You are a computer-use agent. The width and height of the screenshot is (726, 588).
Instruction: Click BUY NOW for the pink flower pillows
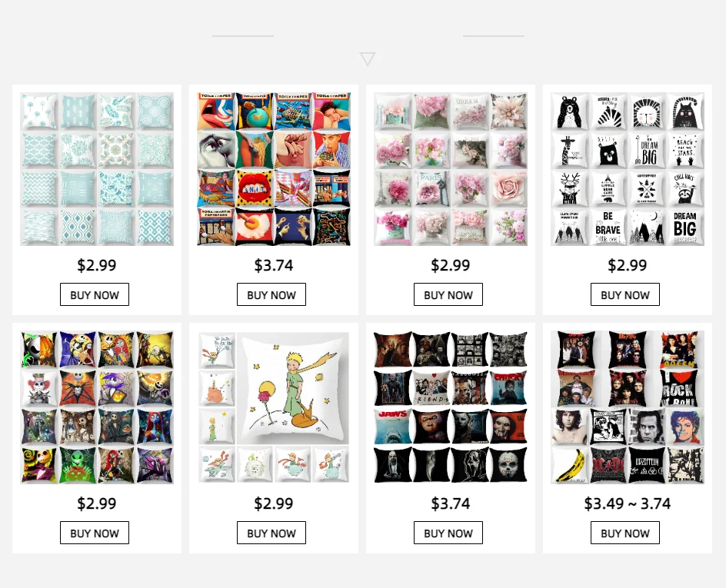point(448,294)
